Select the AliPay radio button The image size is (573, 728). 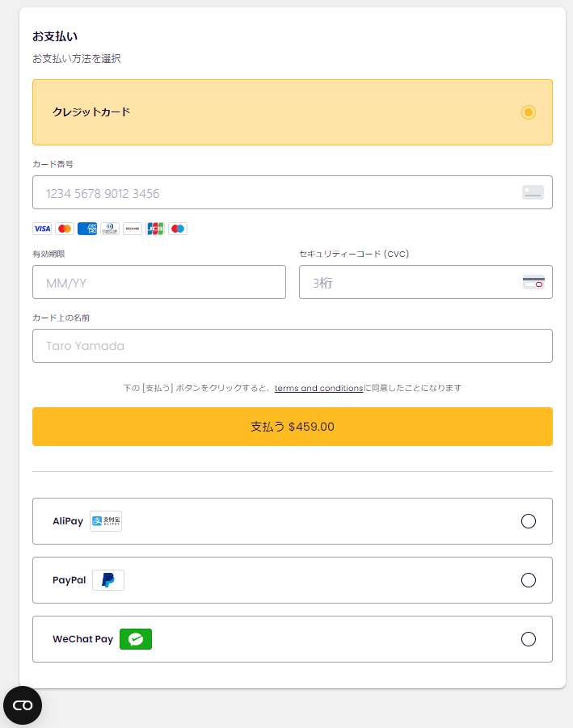coord(529,521)
